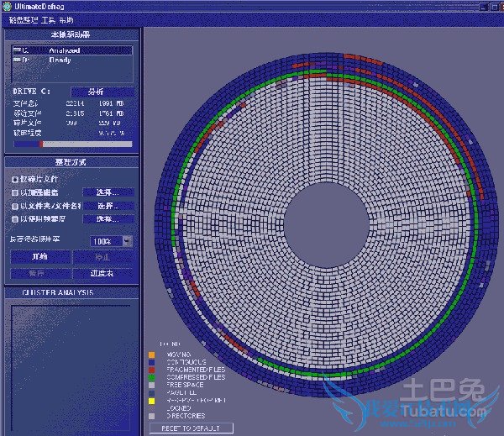Click the dark blue PAGEFILE legend swatch

point(152,393)
